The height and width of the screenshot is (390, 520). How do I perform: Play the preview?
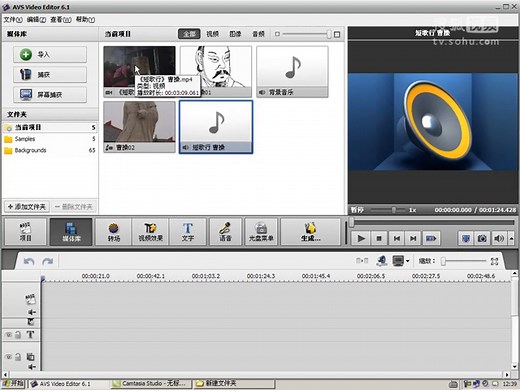tap(361, 238)
